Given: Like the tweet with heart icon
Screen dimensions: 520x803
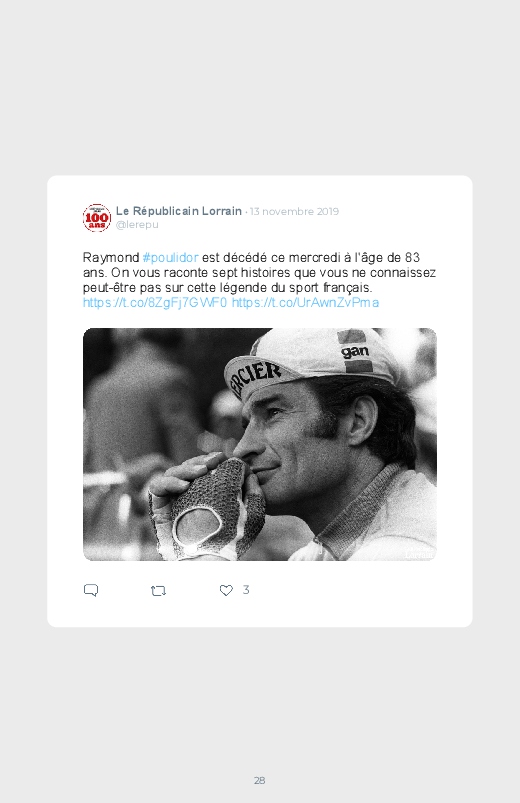Looking at the screenshot, I should pos(226,590).
